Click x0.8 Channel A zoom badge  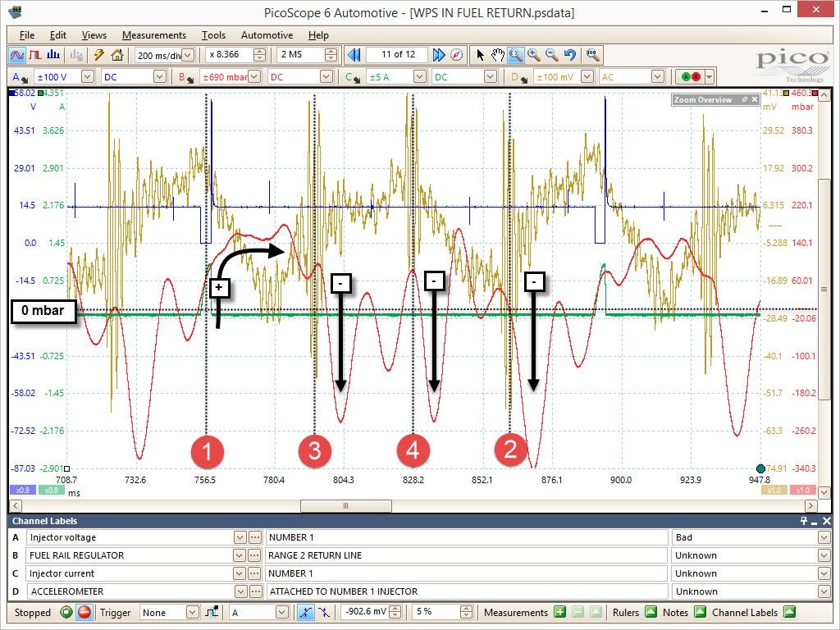(x=22, y=490)
